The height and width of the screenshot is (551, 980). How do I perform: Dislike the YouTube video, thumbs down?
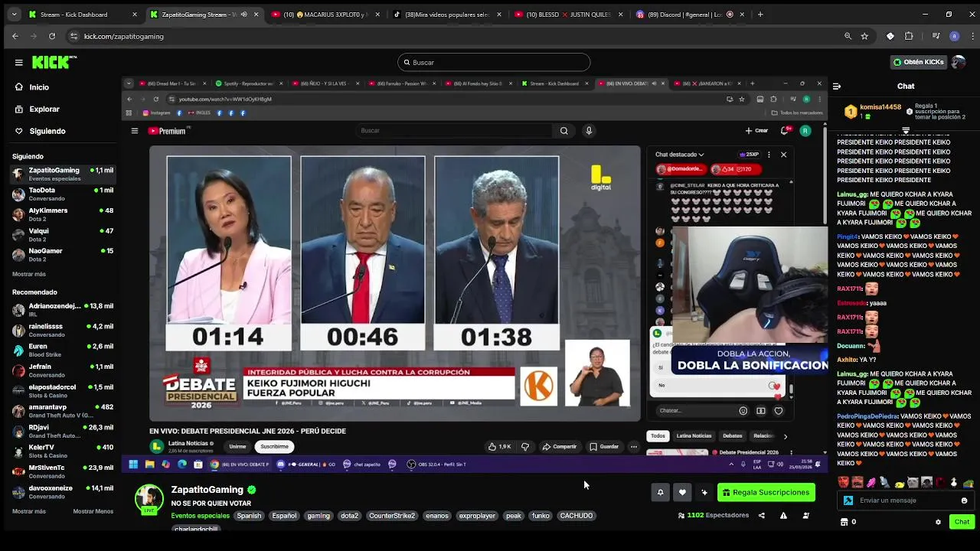click(x=525, y=447)
